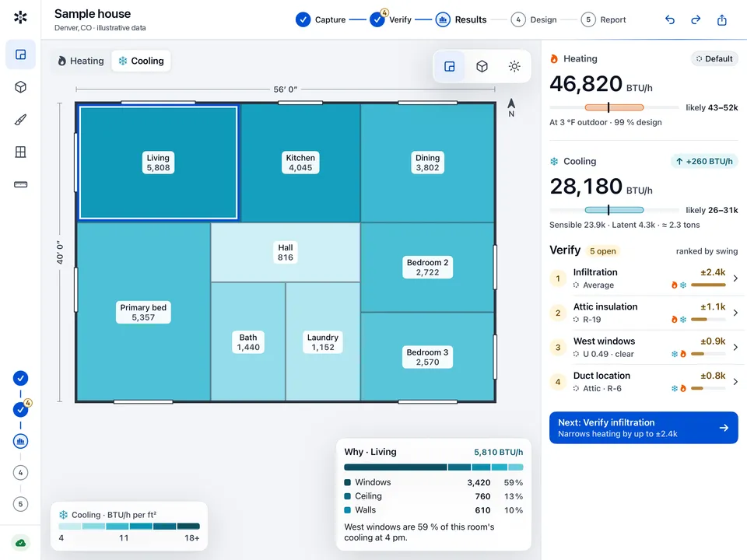
Task: Go to first completed step in sidebar
Action: [20, 378]
